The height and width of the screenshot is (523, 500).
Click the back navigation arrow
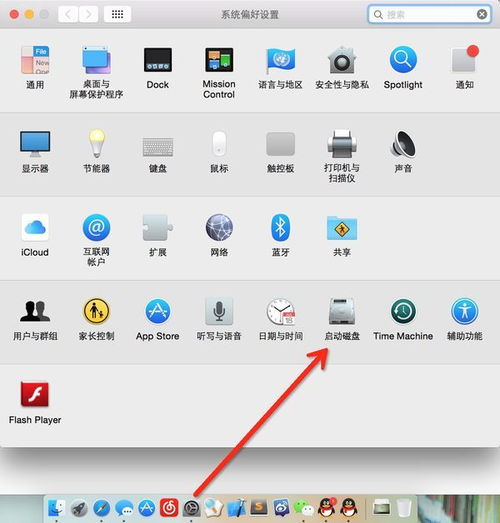click(x=68, y=14)
